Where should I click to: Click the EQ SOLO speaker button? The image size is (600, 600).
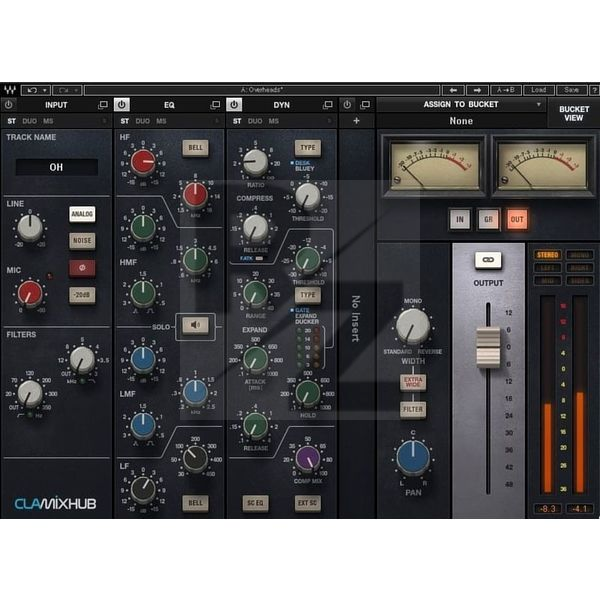click(195, 325)
